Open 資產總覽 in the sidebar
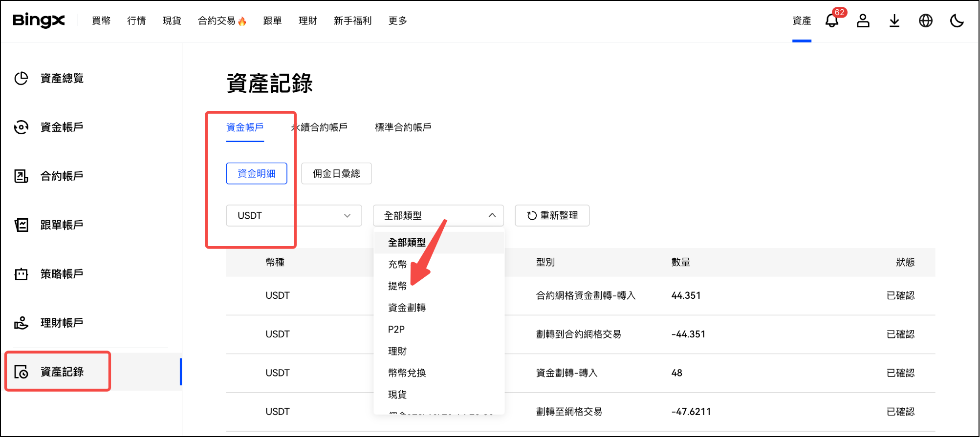 [x=62, y=78]
